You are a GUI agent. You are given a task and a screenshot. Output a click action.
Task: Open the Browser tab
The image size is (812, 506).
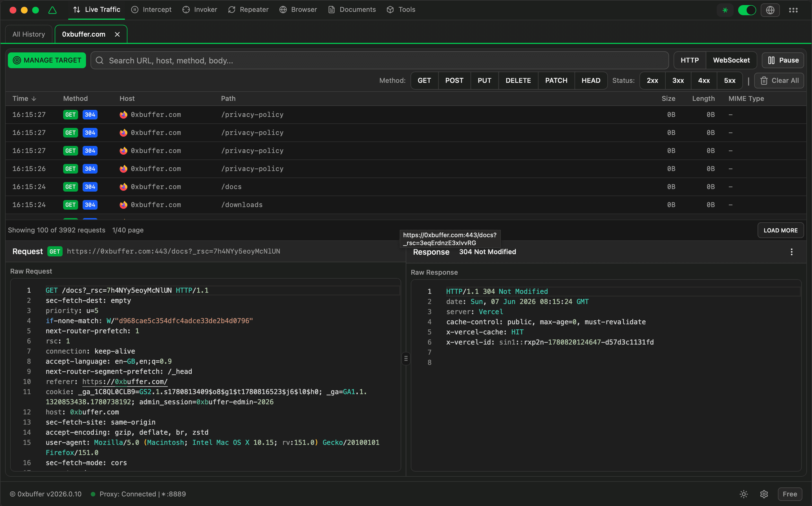point(298,10)
